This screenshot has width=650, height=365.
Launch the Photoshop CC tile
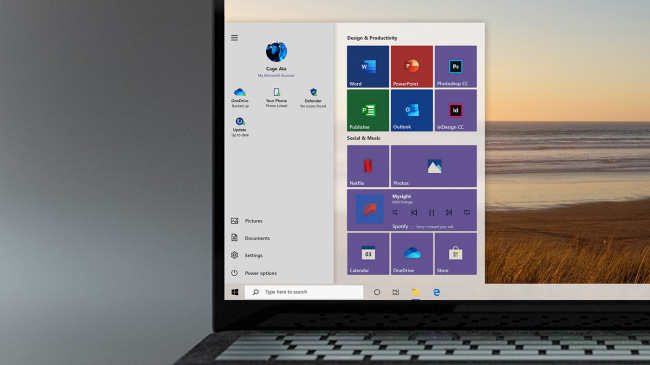click(456, 66)
